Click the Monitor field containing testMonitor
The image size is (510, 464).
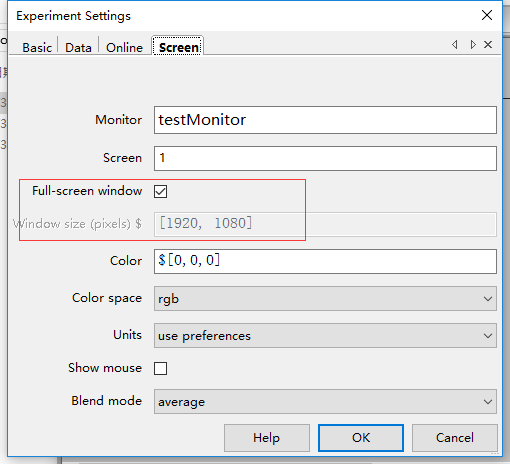tap(325, 120)
